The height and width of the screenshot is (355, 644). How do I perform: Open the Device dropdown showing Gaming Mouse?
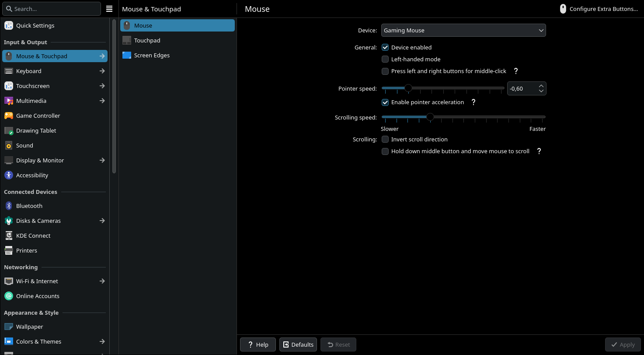click(463, 30)
